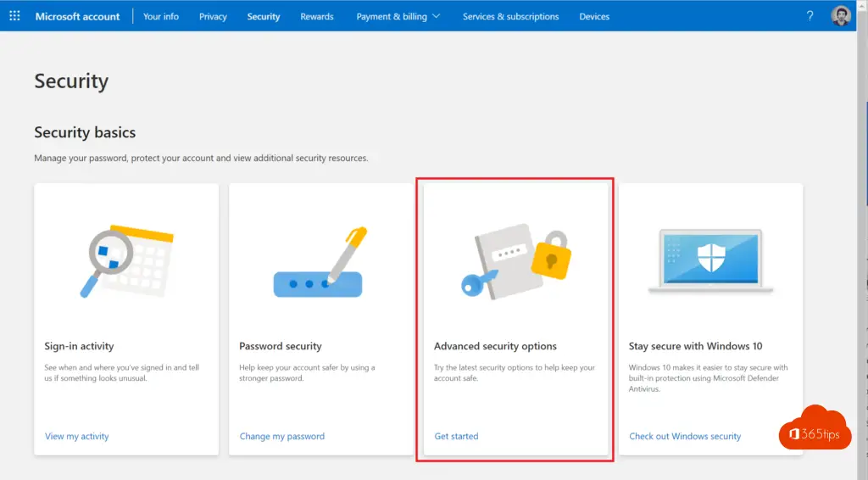This screenshot has height=480, width=868.
Task: Click the Password security card title
Action: coord(280,346)
